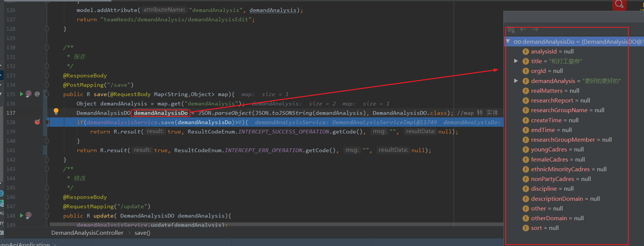This screenshot has height=246, width=644.
Task: Click field icon next to analysisId
Action: click(x=526, y=52)
